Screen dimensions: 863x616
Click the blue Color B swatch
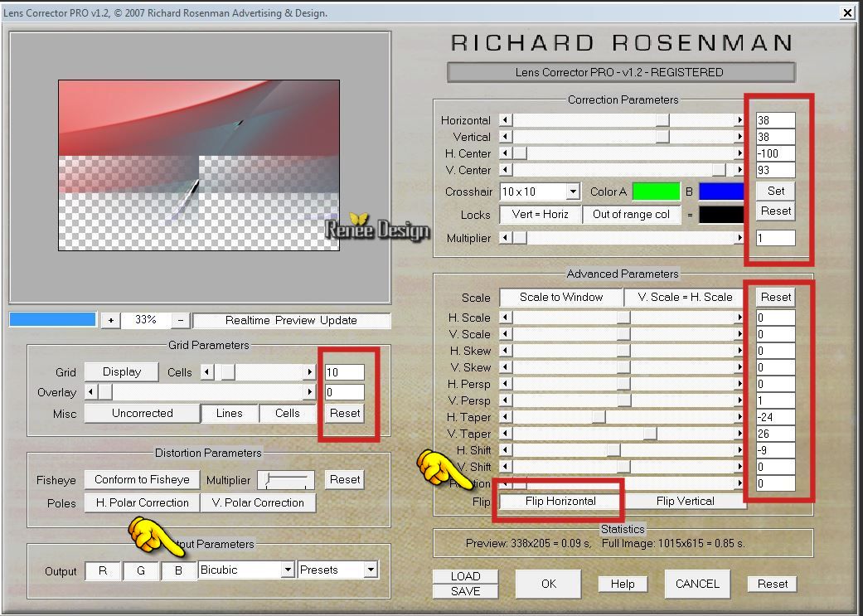pos(721,192)
